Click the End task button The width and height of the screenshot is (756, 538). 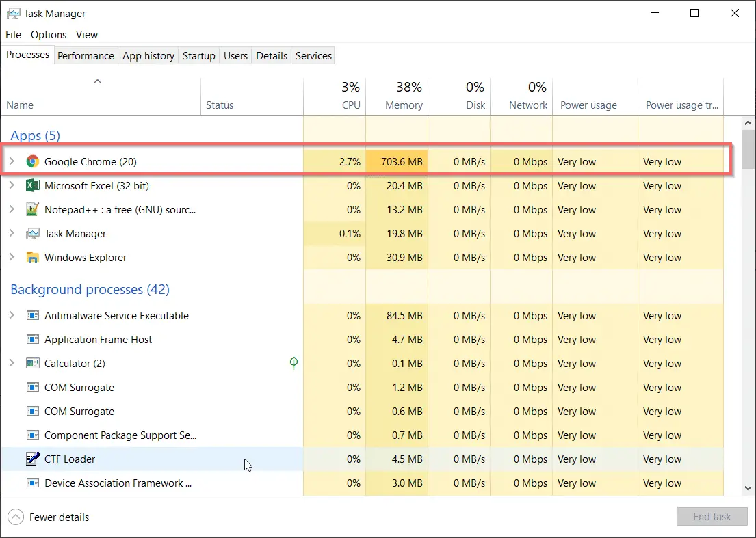coord(712,517)
